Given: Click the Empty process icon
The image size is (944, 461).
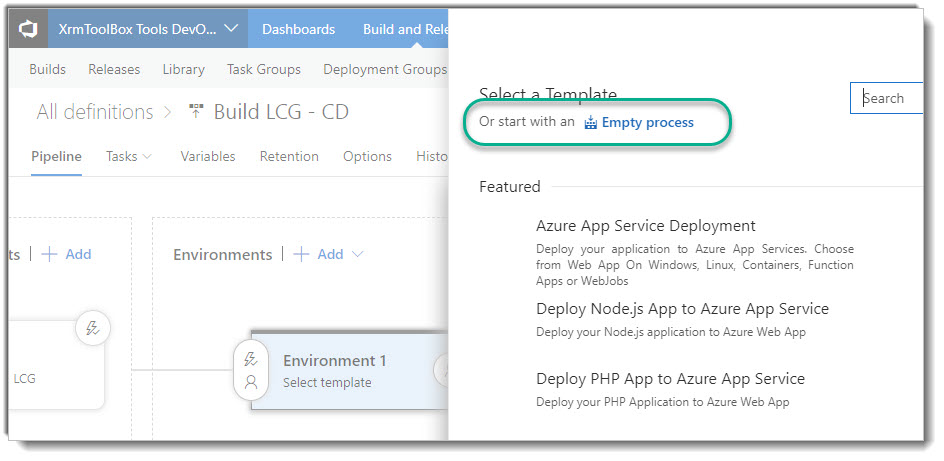Looking at the screenshot, I should (590, 123).
